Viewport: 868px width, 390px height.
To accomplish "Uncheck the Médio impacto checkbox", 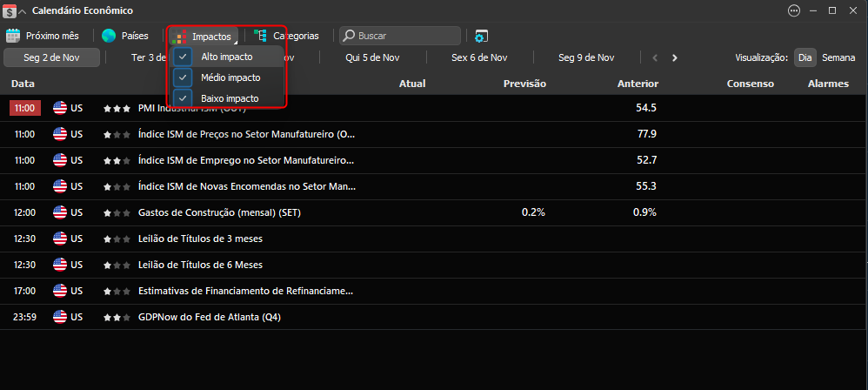I will (183, 77).
